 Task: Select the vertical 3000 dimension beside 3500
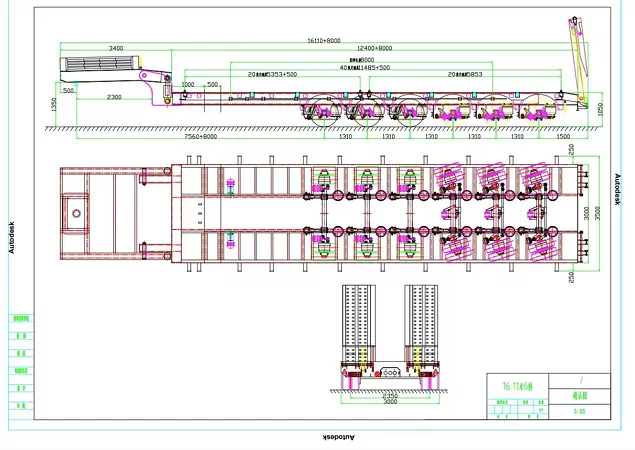coord(586,213)
